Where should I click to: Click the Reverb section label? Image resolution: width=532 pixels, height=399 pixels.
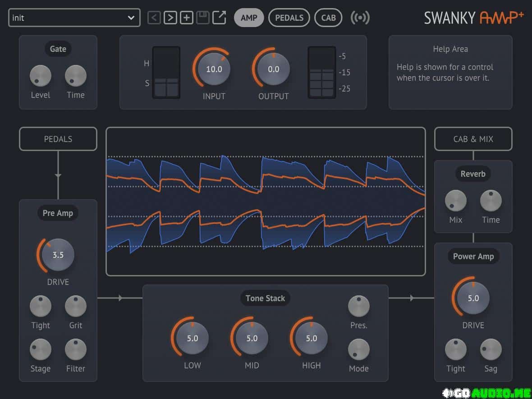(473, 174)
